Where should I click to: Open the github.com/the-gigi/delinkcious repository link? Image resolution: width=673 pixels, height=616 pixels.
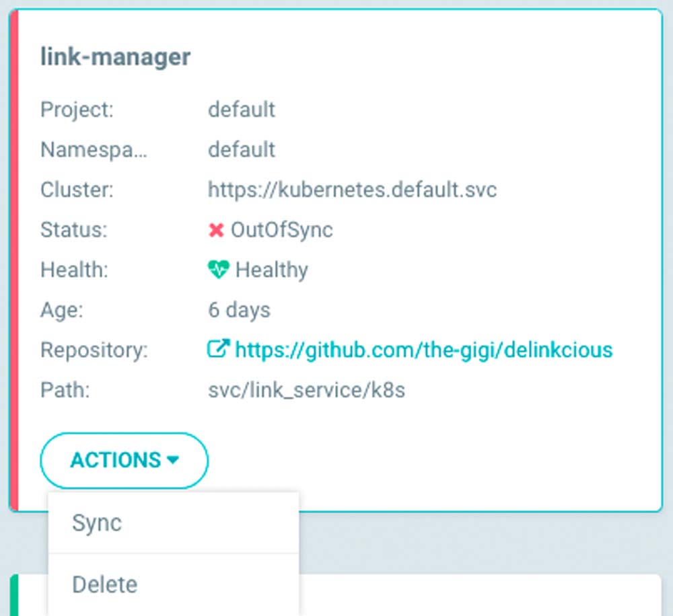click(423, 350)
